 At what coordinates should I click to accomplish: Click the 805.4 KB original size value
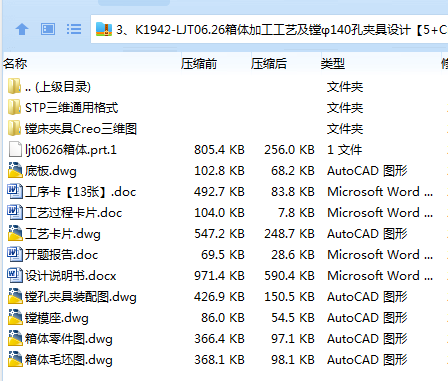coord(219,150)
